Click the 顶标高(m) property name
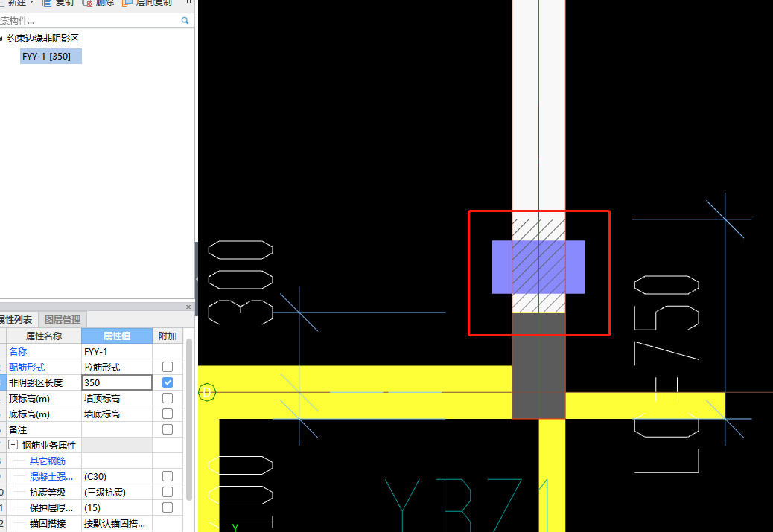Screen dimensions: 773x532 (29, 398)
